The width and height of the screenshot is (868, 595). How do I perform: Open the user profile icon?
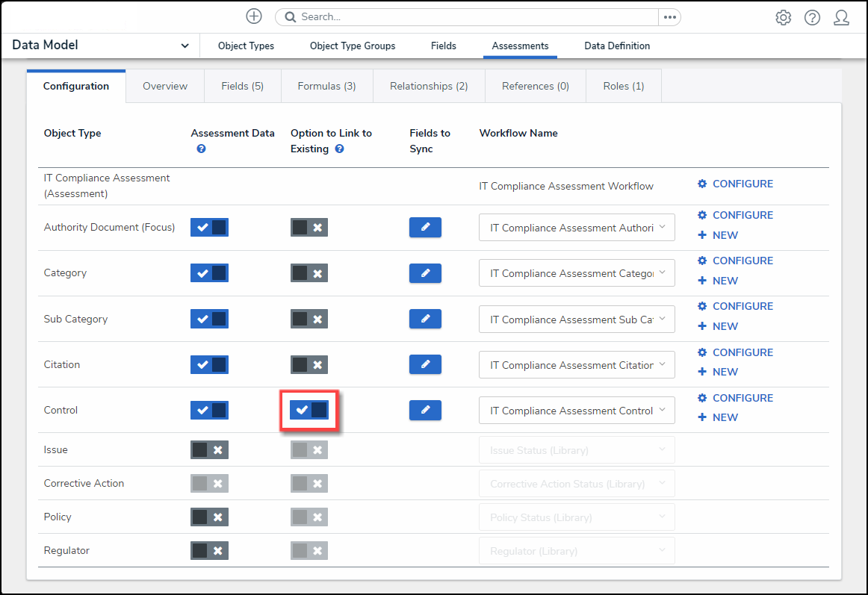841,18
